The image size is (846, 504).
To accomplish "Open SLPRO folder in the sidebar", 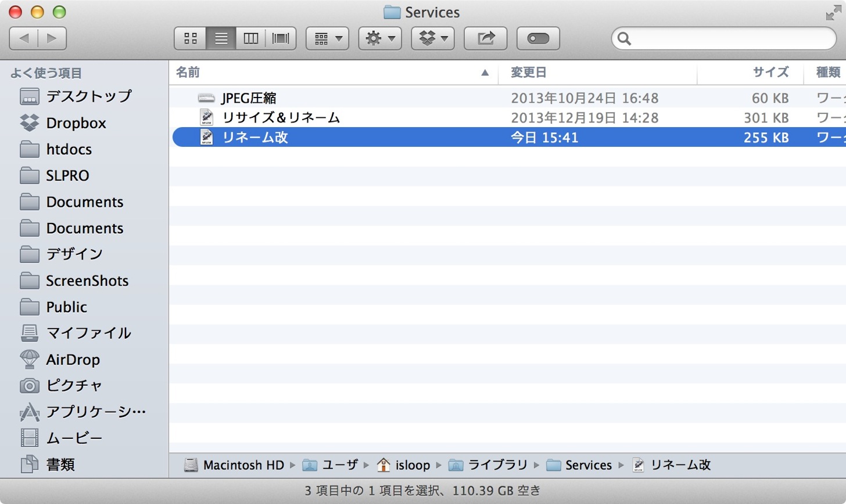I will coord(55,175).
